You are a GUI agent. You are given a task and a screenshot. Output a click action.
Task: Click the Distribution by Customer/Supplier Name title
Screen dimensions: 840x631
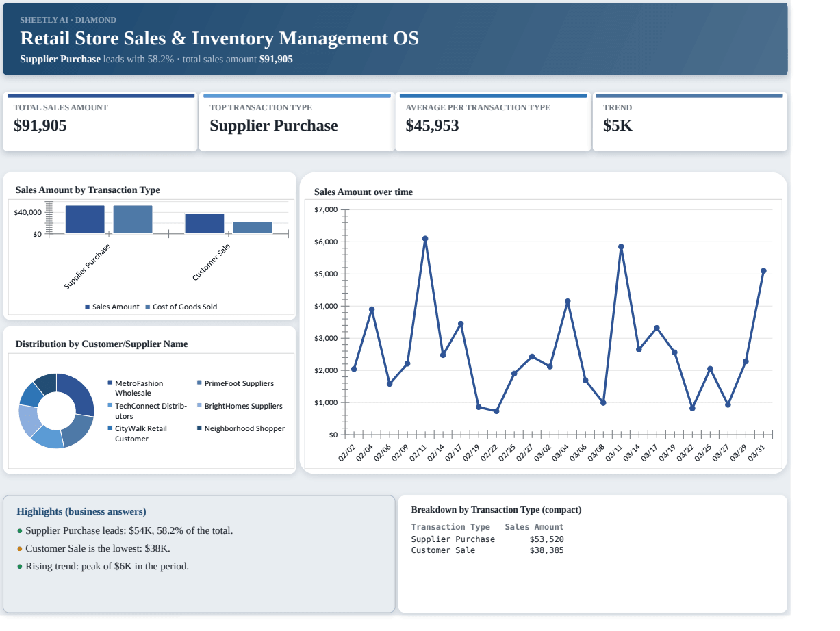[101, 344]
